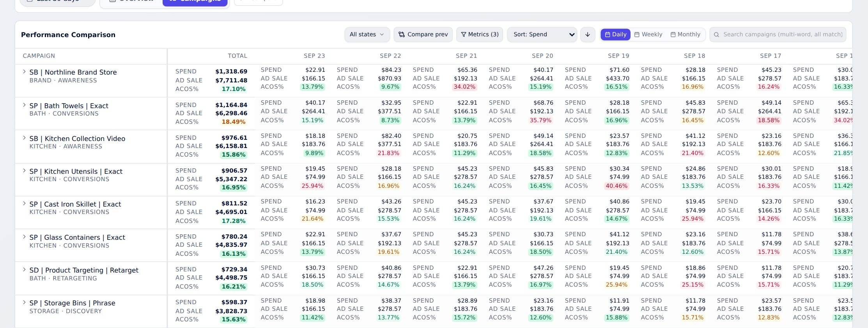Click the SEP 17 column header
Screen dimensions: 868x328
pos(771,56)
